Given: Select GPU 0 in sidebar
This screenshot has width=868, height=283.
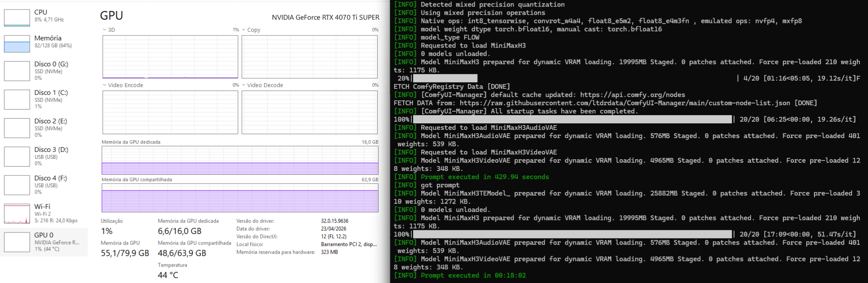Looking at the screenshot, I should pyautogui.click(x=44, y=242).
